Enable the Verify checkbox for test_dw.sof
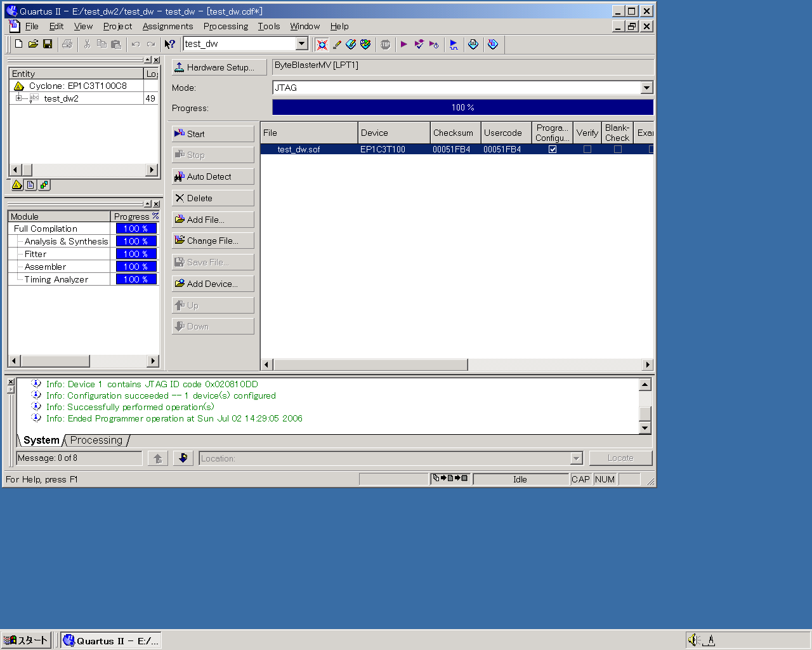 pos(587,150)
